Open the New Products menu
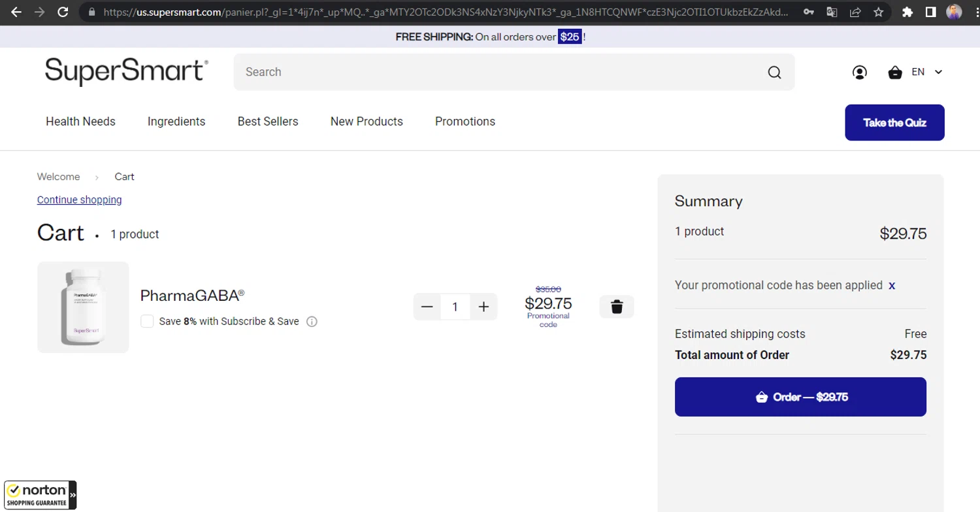 tap(367, 122)
